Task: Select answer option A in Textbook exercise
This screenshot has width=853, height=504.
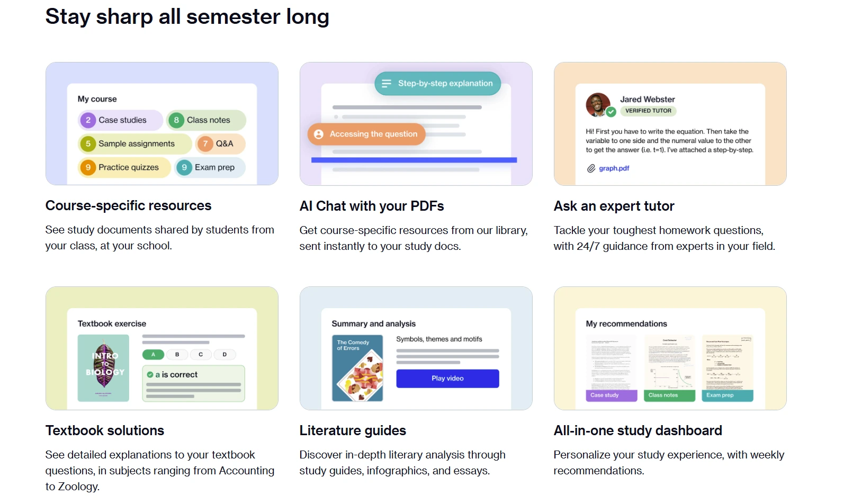Action: (153, 355)
